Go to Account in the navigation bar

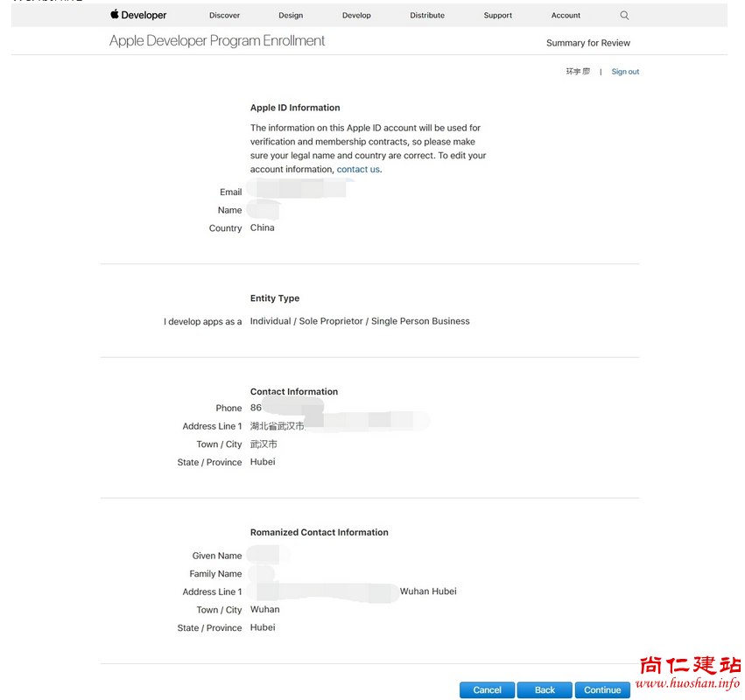[x=566, y=16]
